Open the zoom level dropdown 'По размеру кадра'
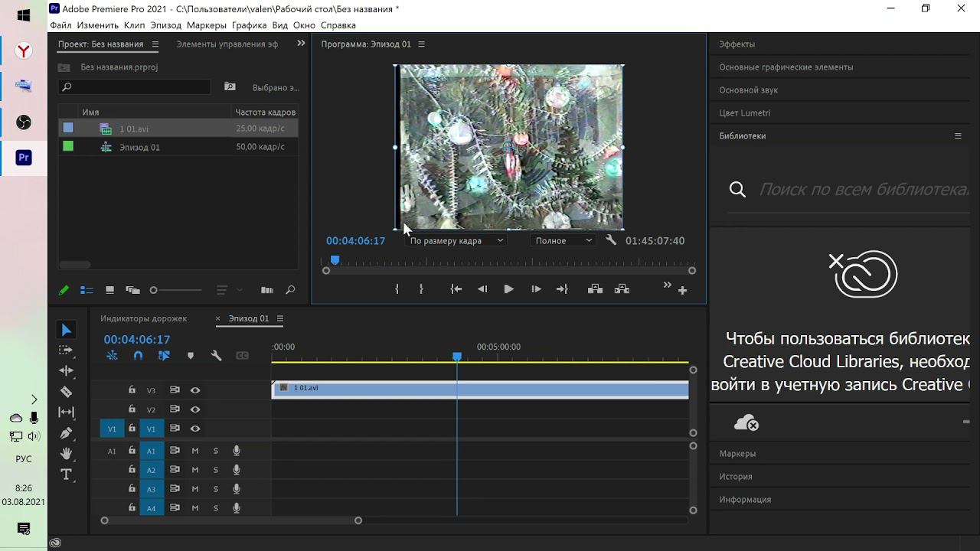980x551 pixels. pos(456,240)
